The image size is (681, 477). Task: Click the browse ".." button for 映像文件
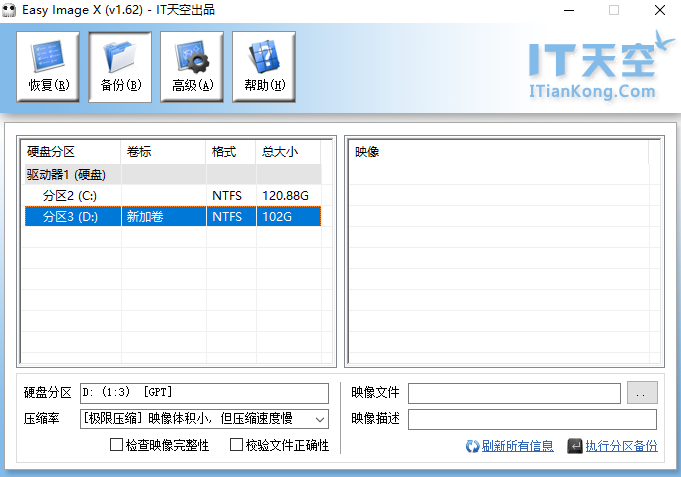[642, 393]
